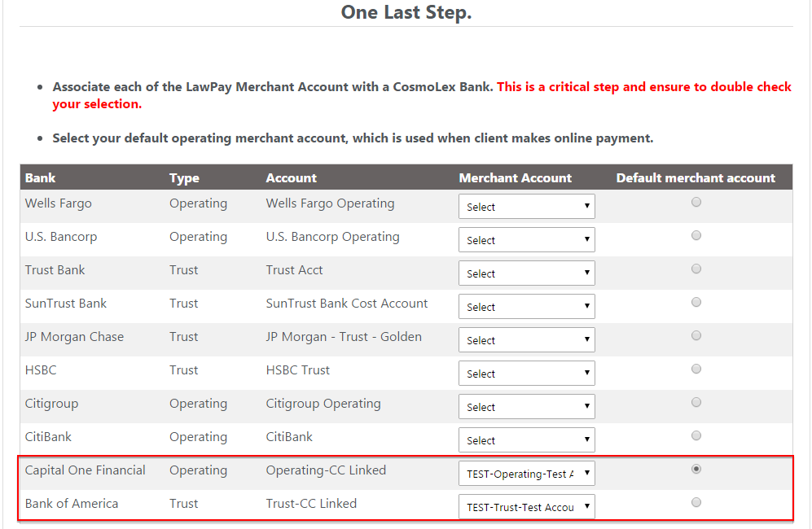This screenshot has height=529, width=812.
Task: Click the Merchant Account column header
Action: (516, 178)
